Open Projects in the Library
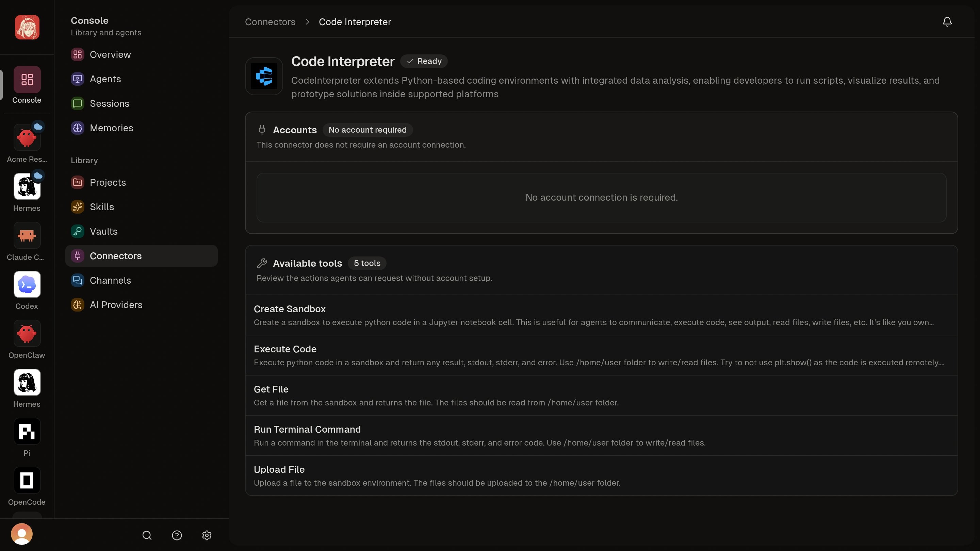 141,182
